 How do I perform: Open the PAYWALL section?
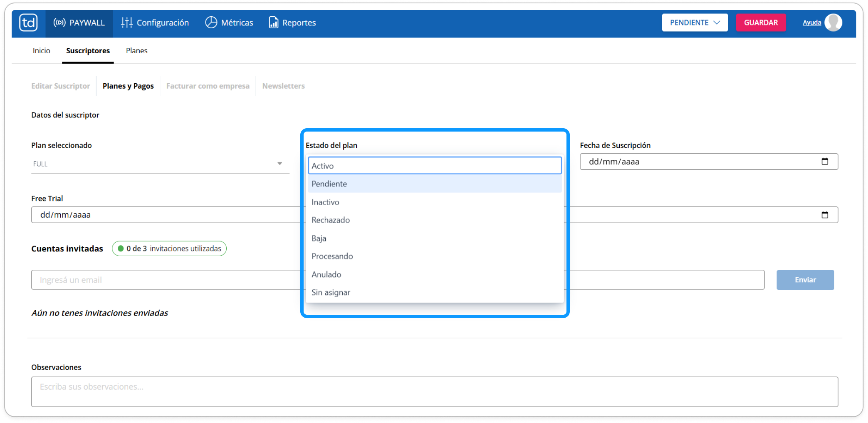tap(79, 23)
